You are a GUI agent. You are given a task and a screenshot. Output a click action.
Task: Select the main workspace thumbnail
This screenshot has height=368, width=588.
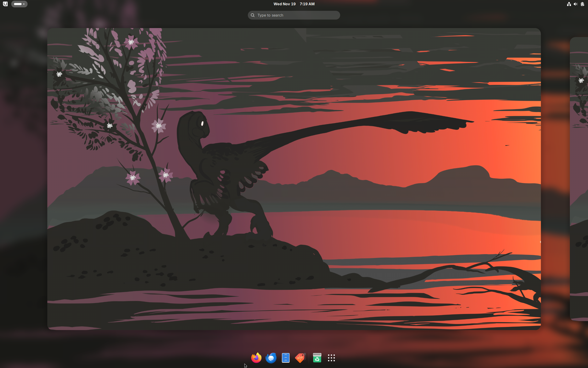pyautogui.click(x=294, y=179)
